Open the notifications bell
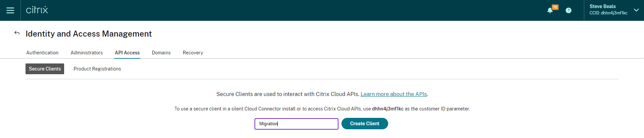This screenshot has height=138, width=644. 550,11
